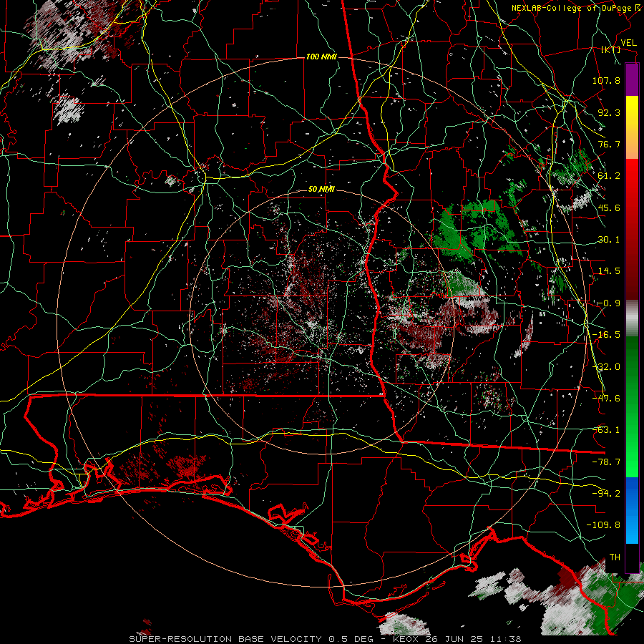Select the -47.6 velocity scale value
This screenshot has width=644, height=644.
[606, 399]
